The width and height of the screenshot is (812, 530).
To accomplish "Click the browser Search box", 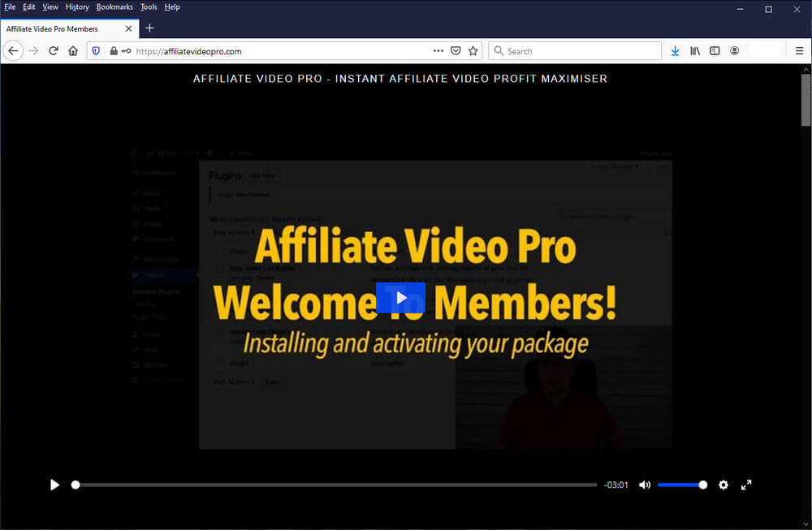I will [575, 50].
